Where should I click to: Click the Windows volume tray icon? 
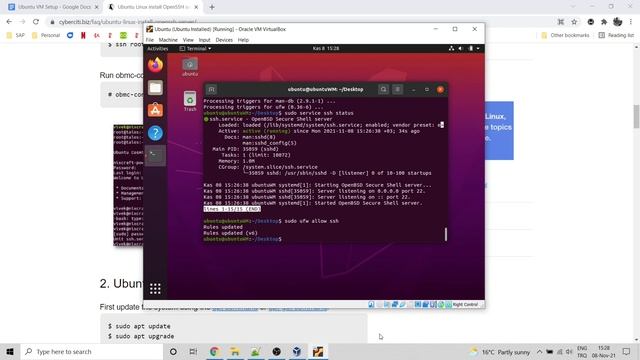[x=569, y=351]
